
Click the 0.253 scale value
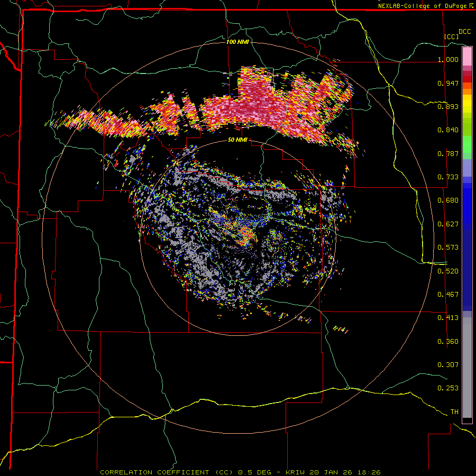[x=448, y=388]
